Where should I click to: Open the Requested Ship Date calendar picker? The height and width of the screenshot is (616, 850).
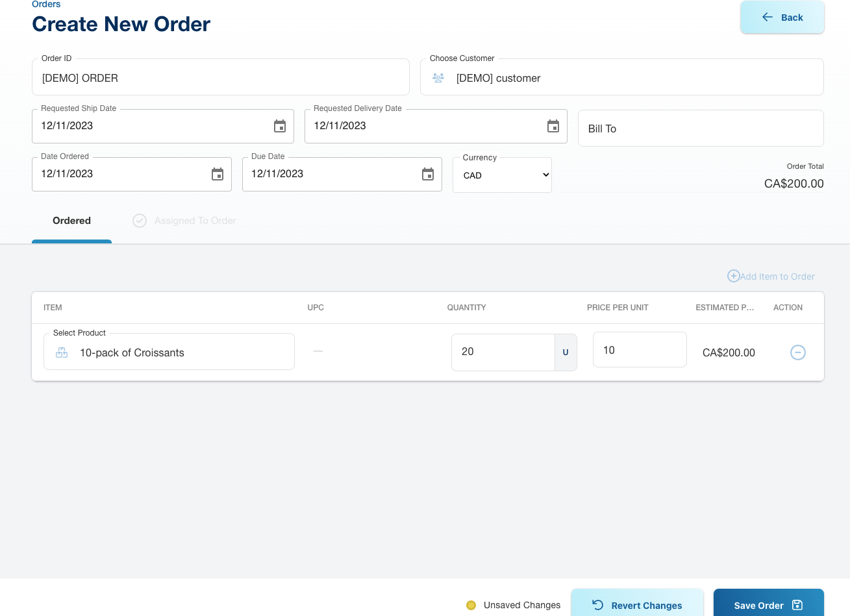click(280, 126)
